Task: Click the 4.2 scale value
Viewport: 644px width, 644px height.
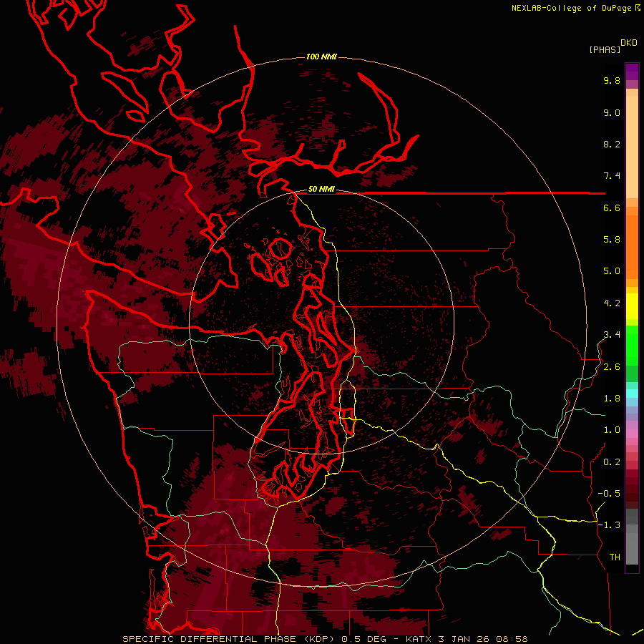Action: pos(612,303)
